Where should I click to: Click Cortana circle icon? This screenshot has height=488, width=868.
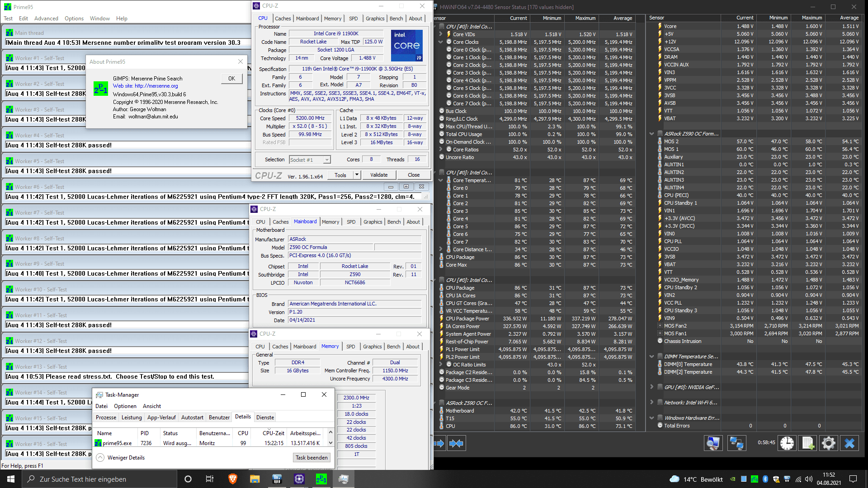[188, 479]
